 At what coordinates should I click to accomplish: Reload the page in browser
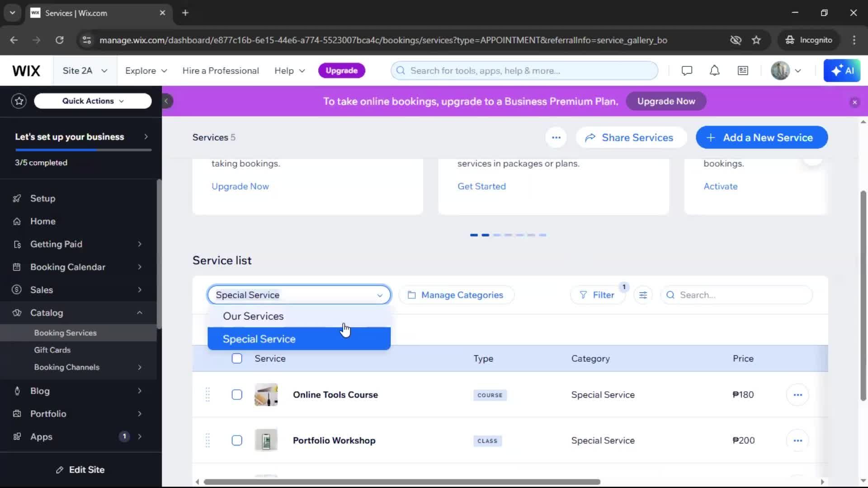pyautogui.click(x=59, y=40)
